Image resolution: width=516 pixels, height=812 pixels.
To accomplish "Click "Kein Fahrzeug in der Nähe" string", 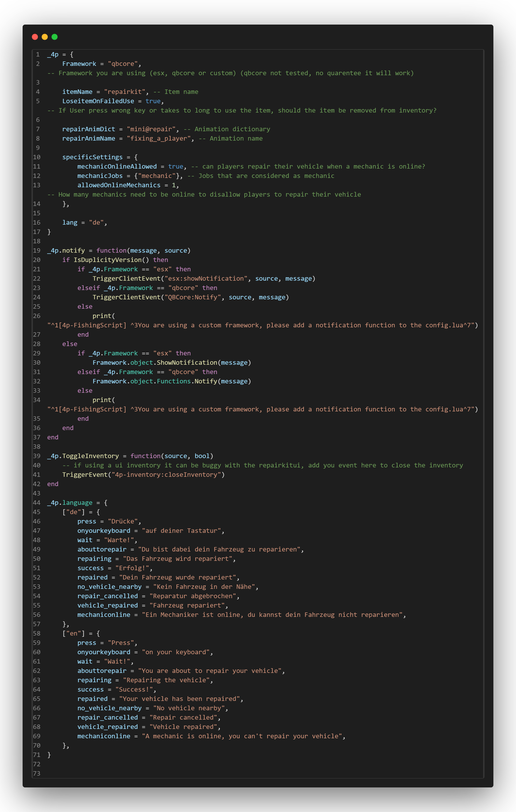I will pyautogui.click(x=204, y=587).
